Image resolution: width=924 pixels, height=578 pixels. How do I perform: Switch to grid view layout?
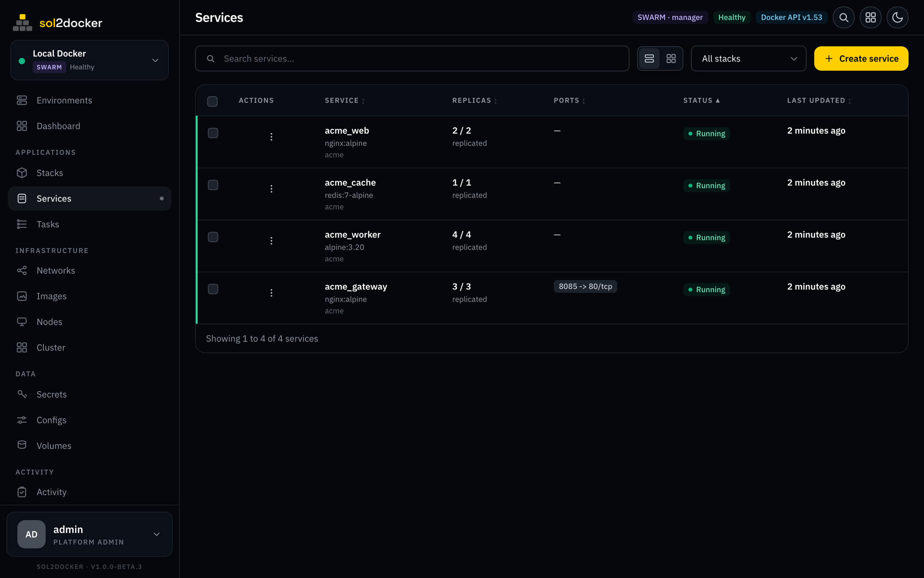coord(671,59)
